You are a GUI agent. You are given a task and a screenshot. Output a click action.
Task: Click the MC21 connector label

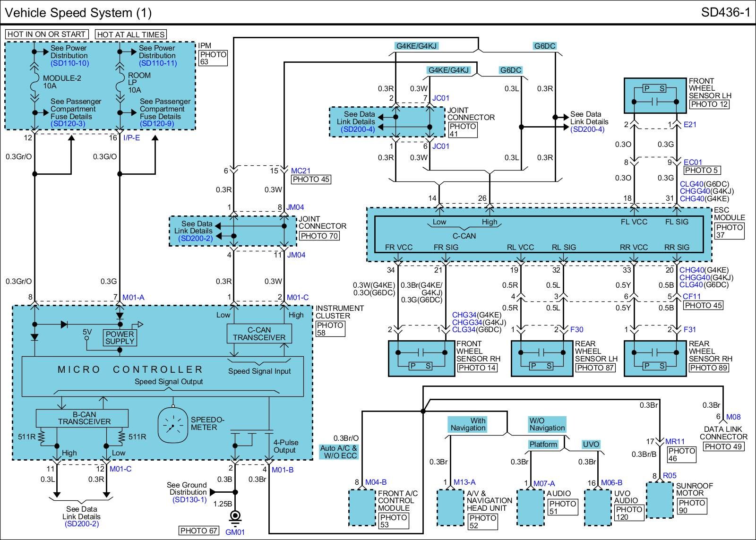pos(301,171)
